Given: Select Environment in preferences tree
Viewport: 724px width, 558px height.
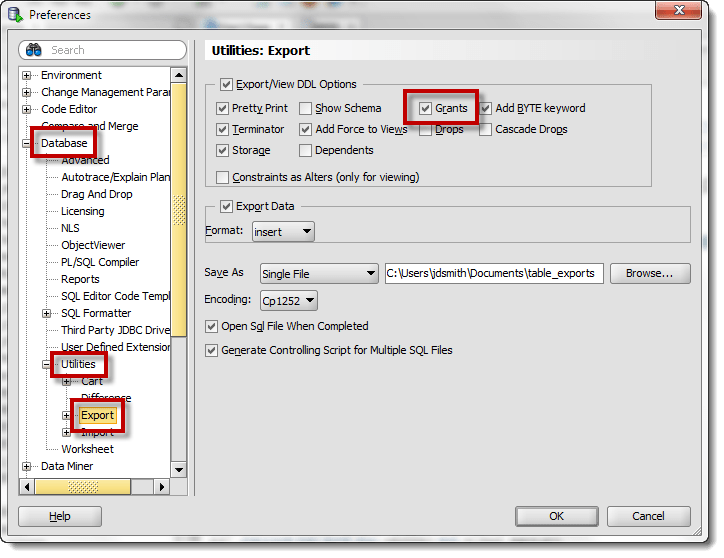Looking at the screenshot, I should coord(71,75).
